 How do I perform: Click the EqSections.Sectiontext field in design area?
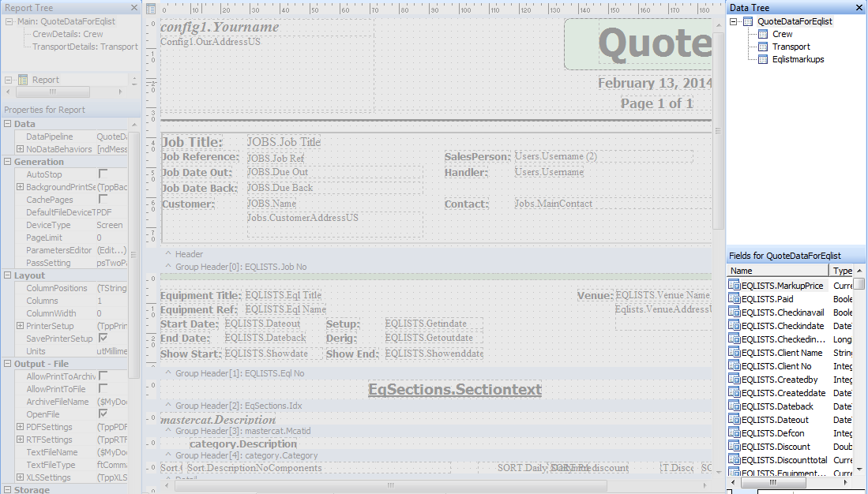point(454,390)
